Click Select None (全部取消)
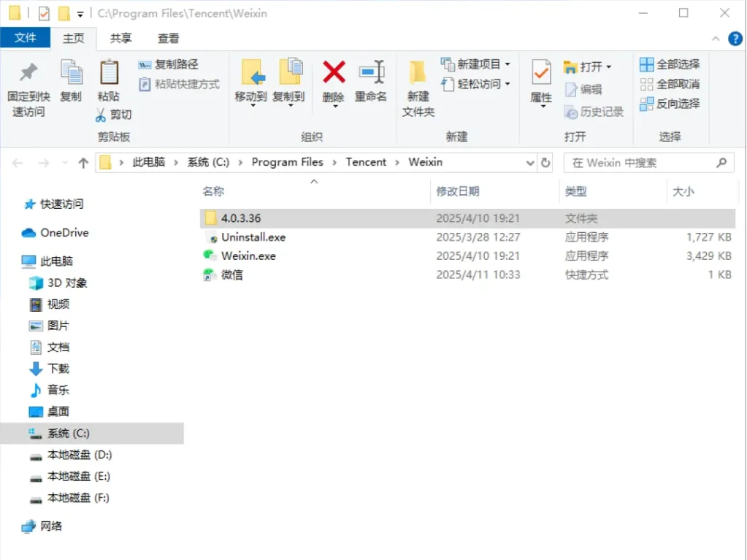747x560 pixels. [670, 84]
